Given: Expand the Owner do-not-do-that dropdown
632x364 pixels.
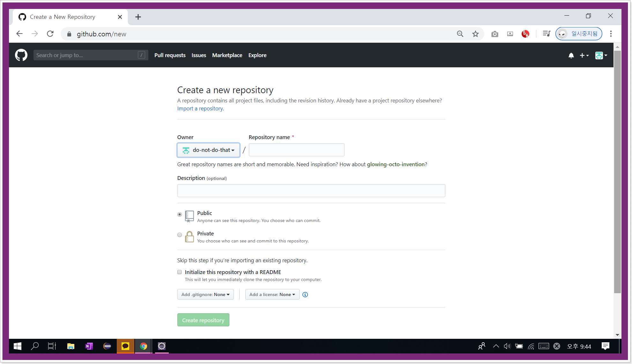Looking at the screenshot, I should pos(208,150).
